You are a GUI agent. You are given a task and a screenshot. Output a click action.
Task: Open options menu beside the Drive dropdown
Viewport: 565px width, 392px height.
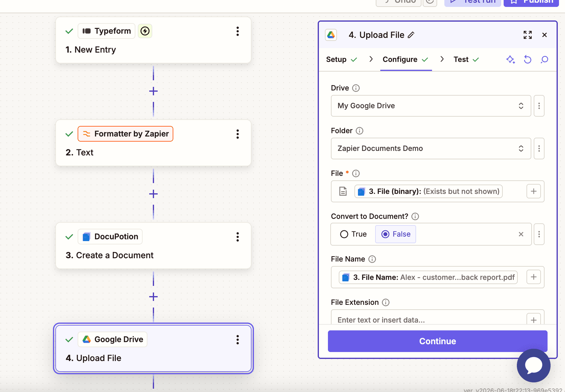539,106
